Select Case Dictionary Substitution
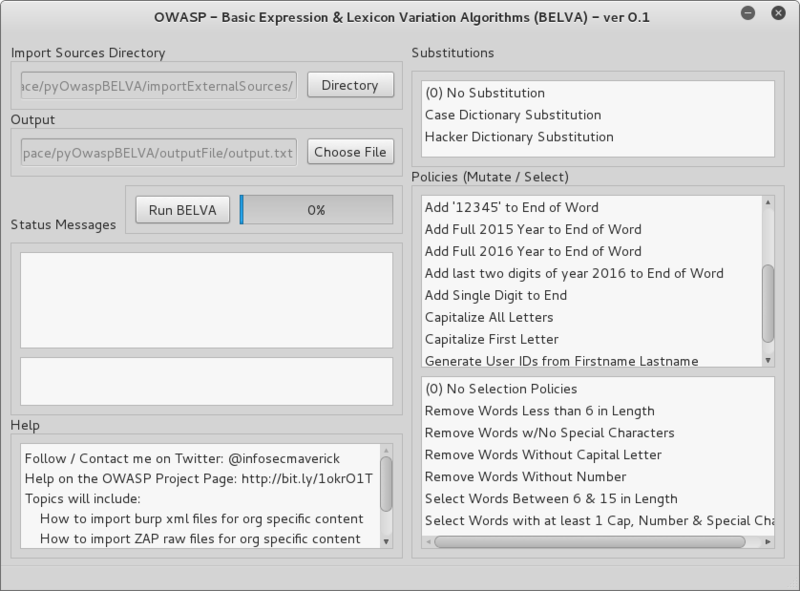The width and height of the screenshot is (800, 591). tap(512, 115)
